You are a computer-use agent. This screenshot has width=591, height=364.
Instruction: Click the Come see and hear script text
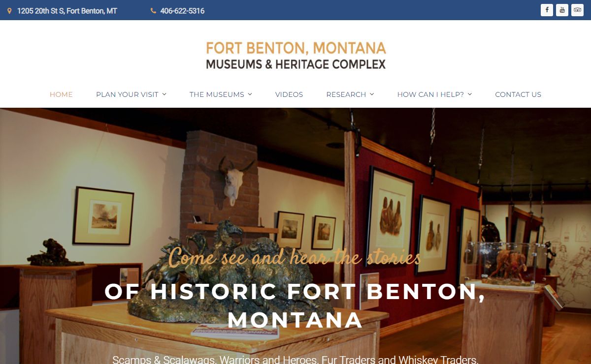pos(295,257)
